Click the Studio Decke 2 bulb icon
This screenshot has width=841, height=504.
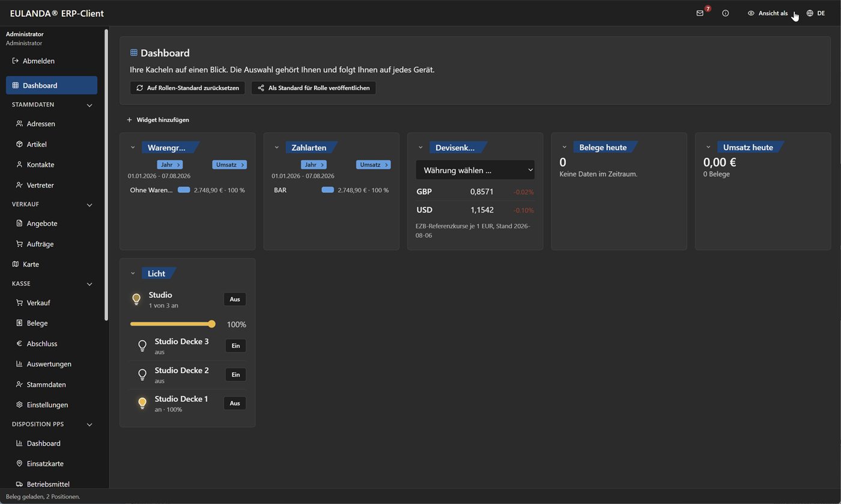pyautogui.click(x=142, y=375)
